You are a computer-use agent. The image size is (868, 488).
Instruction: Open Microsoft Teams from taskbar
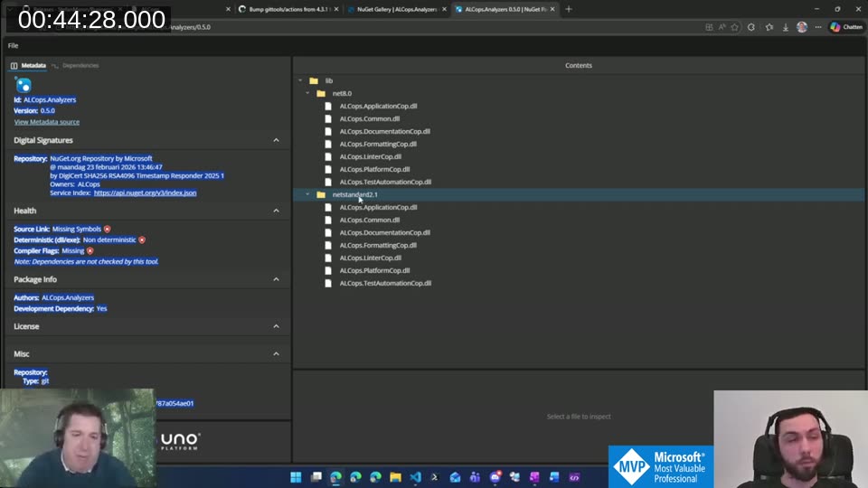(x=475, y=477)
